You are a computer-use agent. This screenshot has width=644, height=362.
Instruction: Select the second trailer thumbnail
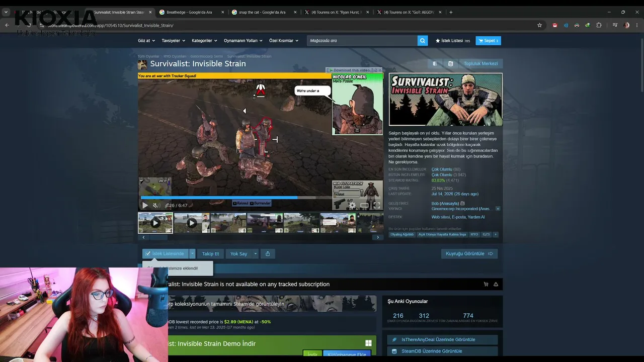[192, 223]
